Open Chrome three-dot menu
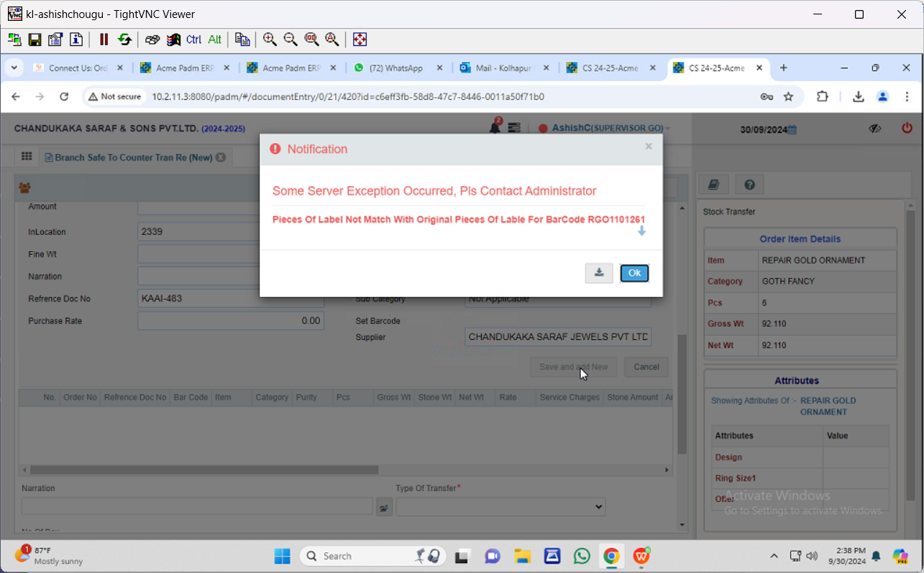Screen dimensions: 924x573 [908, 96]
